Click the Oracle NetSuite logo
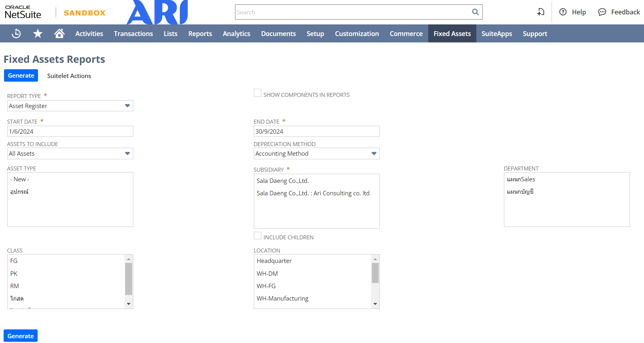The width and height of the screenshot is (644, 343). point(23,12)
